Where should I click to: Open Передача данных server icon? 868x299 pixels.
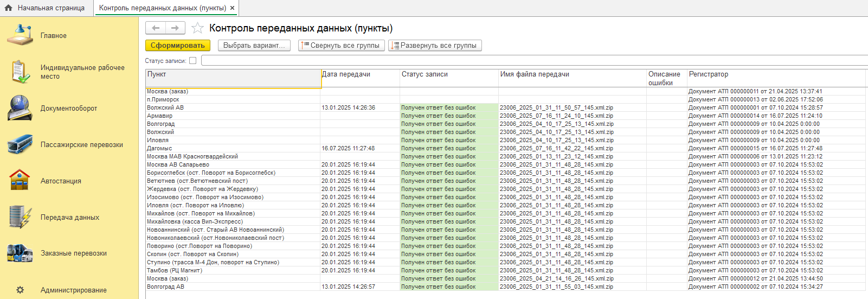tap(20, 217)
